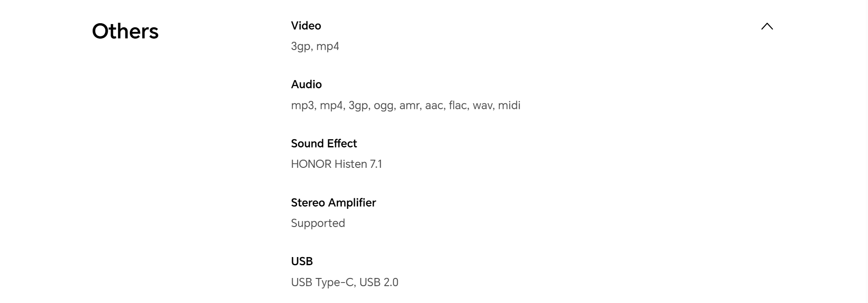The height and width of the screenshot is (303, 868).
Task: Click the Video spec label
Action: pos(306,25)
